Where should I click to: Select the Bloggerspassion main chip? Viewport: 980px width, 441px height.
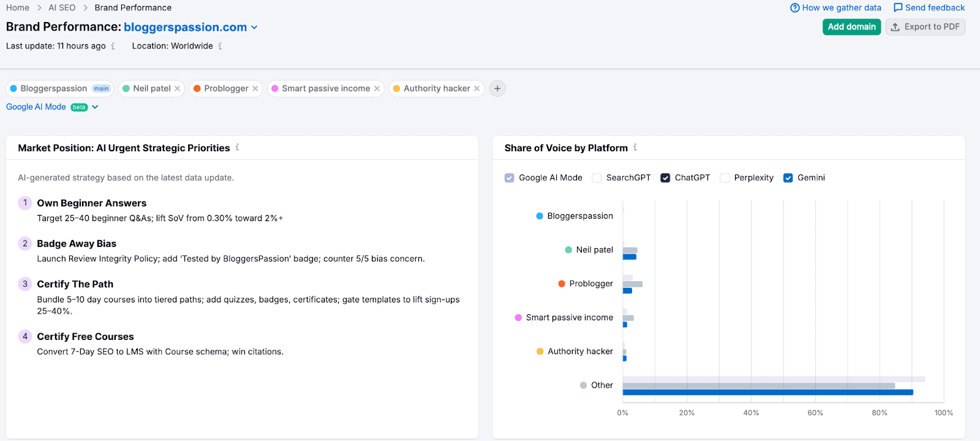pos(60,89)
